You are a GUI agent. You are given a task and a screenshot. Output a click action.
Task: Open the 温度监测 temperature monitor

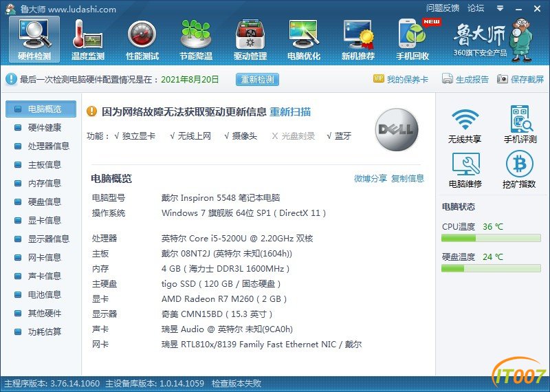(88, 40)
